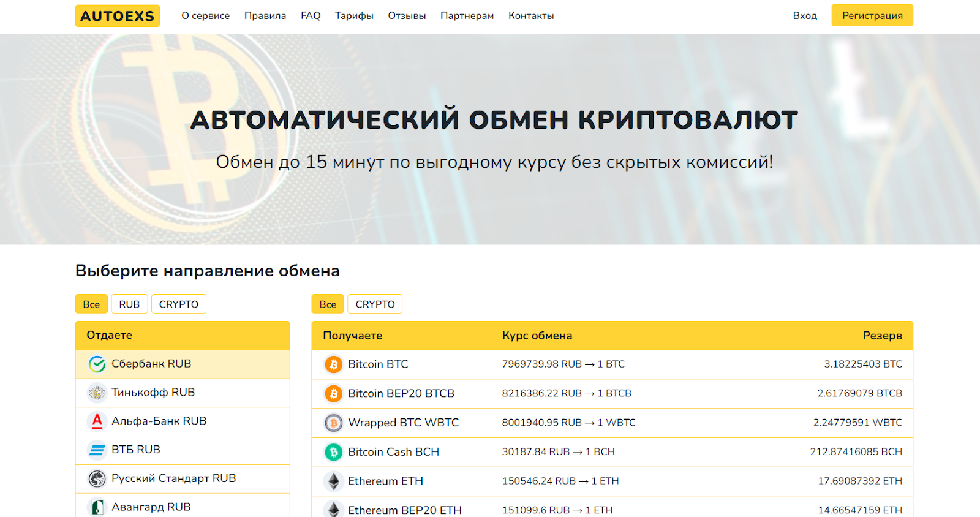980x517 pixels.
Task: Open the Правила page
Action: click(x=265, y=16)
